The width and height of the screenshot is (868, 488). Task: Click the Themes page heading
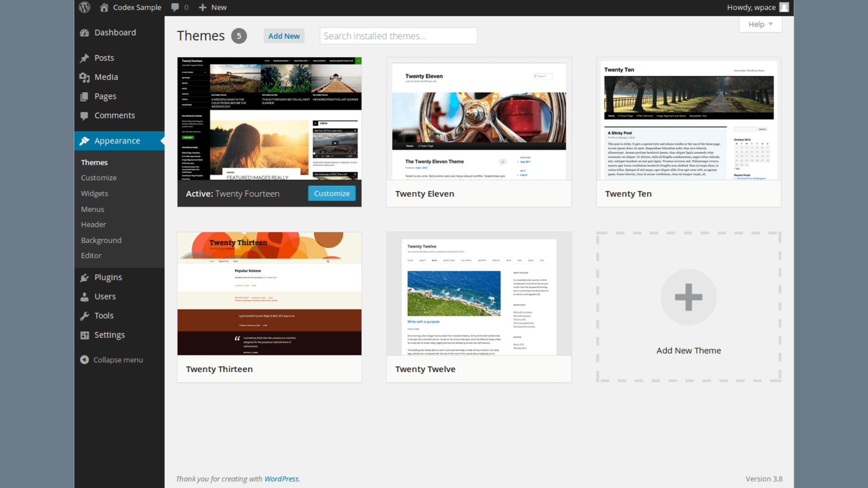[x=201, y=36]
